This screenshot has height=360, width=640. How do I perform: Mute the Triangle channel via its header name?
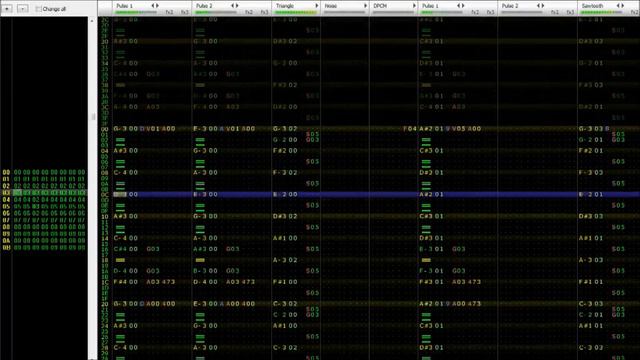click(284, 6)
